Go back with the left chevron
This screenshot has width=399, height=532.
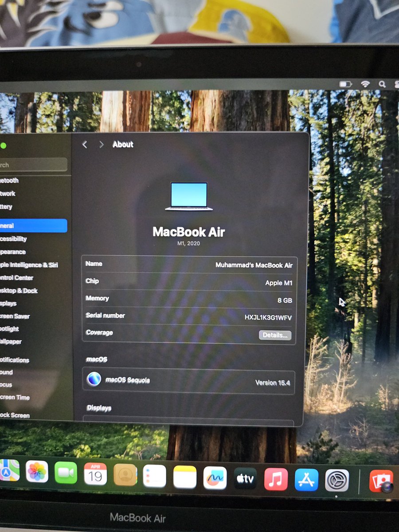click(x=85, y=145)
